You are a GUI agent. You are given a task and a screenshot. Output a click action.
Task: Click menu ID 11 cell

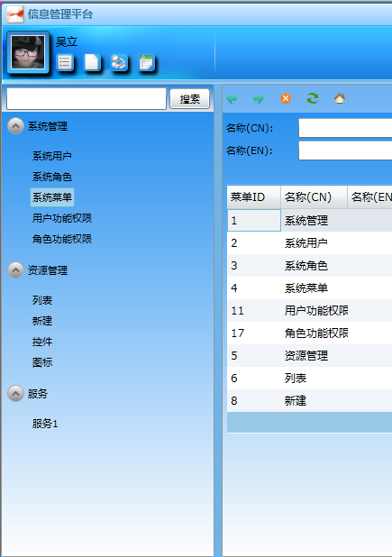254,310
